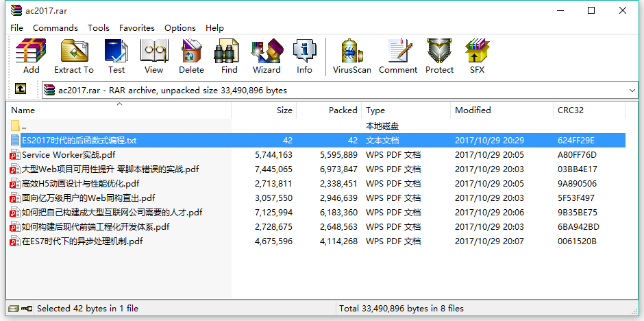Screen dimensions: 644x321
Task: Click type label 本地磁盘
Action: pyautogui.click(x=382, y=126)
